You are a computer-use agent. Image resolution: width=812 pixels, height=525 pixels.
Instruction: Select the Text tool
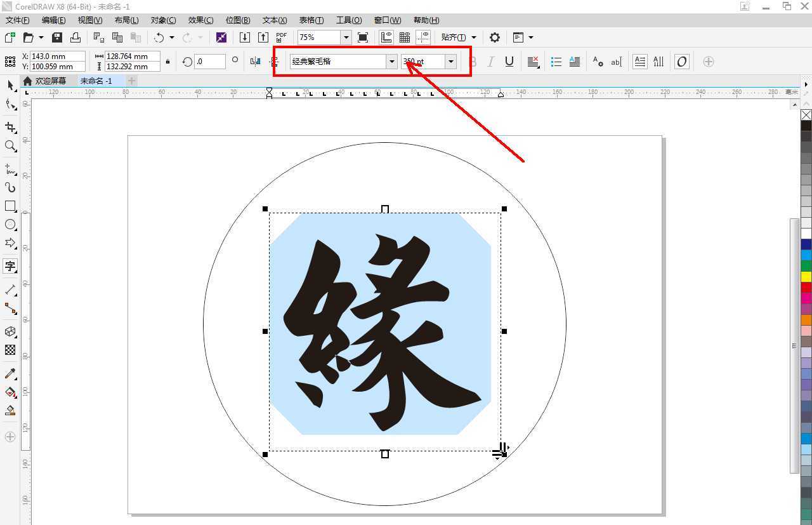(x=10, y=266)
